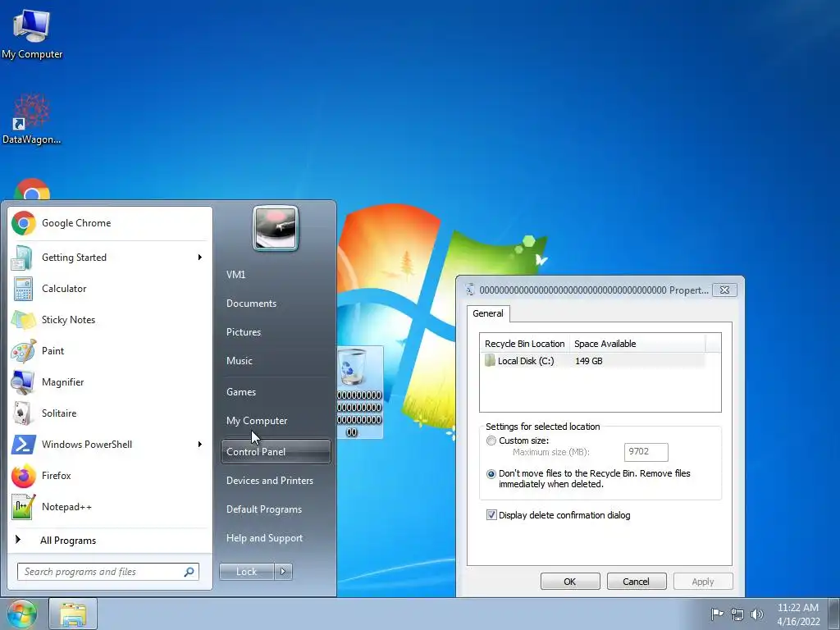Viewport: 840px width, 630px height.
Task: Click the search magnifier icon in Start menu
Action: [189, 572]
